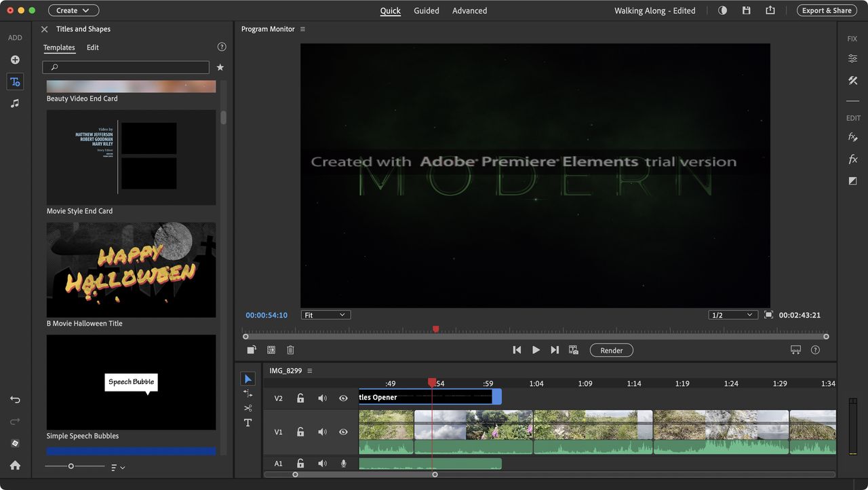Show favorites with the star icon
Image resolution: width=868 pixels, height=490 pixels.
point(220,68)
